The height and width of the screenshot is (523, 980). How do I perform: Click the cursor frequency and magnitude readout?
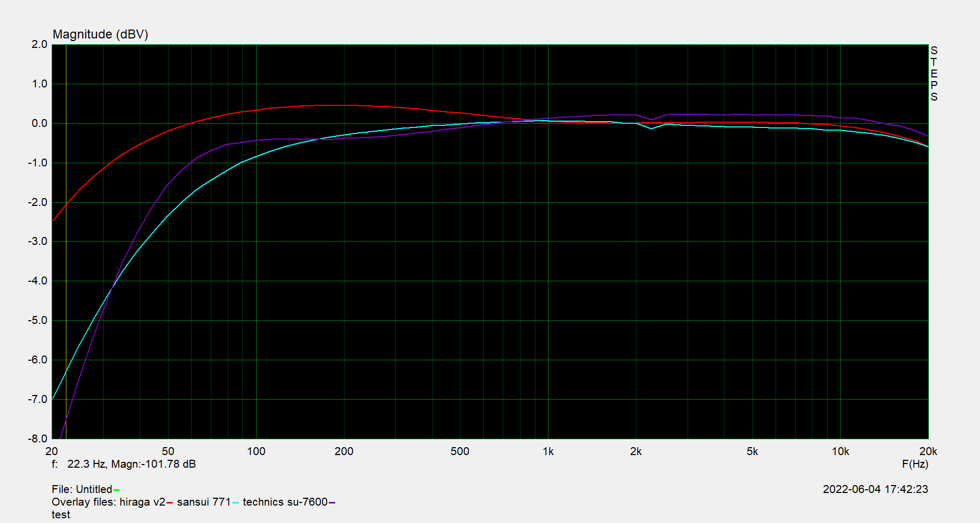[x=124, y=464]
